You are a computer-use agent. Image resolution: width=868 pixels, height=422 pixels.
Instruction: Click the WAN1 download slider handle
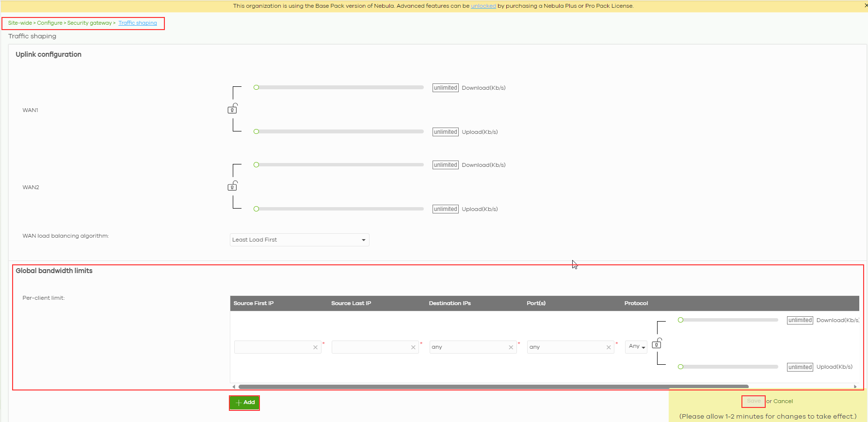pyautogui.click(x=257, y=87)
